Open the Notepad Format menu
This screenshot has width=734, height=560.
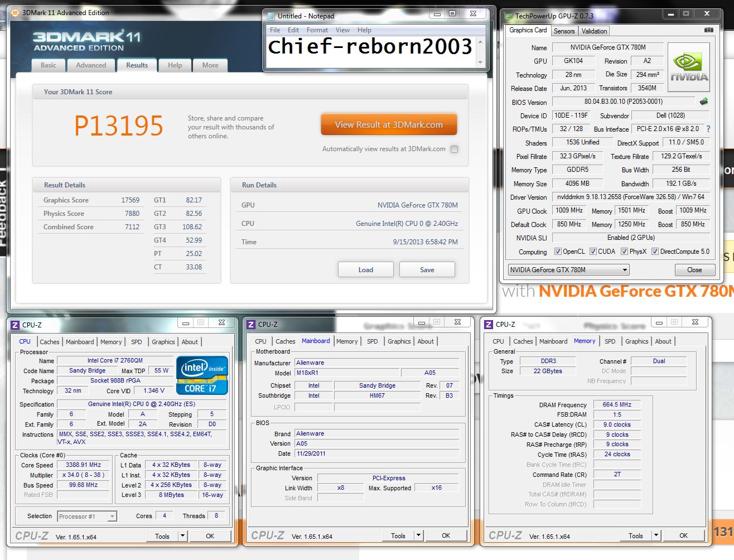317,30
